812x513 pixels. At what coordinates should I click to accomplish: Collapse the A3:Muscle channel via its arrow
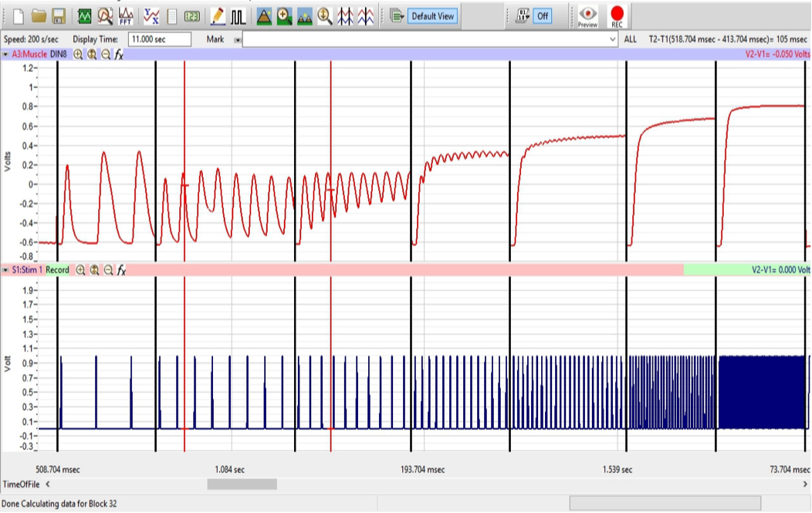tap(6, 54)
